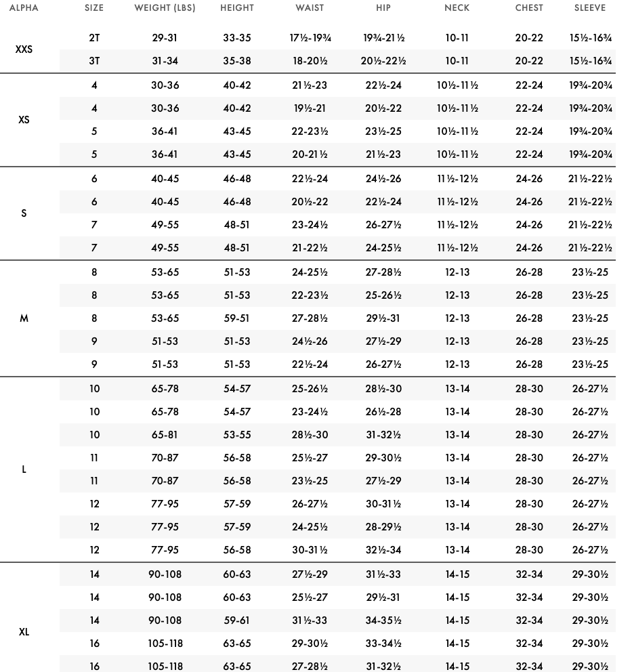Image resolution: width=632 pixels, height=672 pixels.
Task: Click the 2T size cell
Action: coord(94,38)
